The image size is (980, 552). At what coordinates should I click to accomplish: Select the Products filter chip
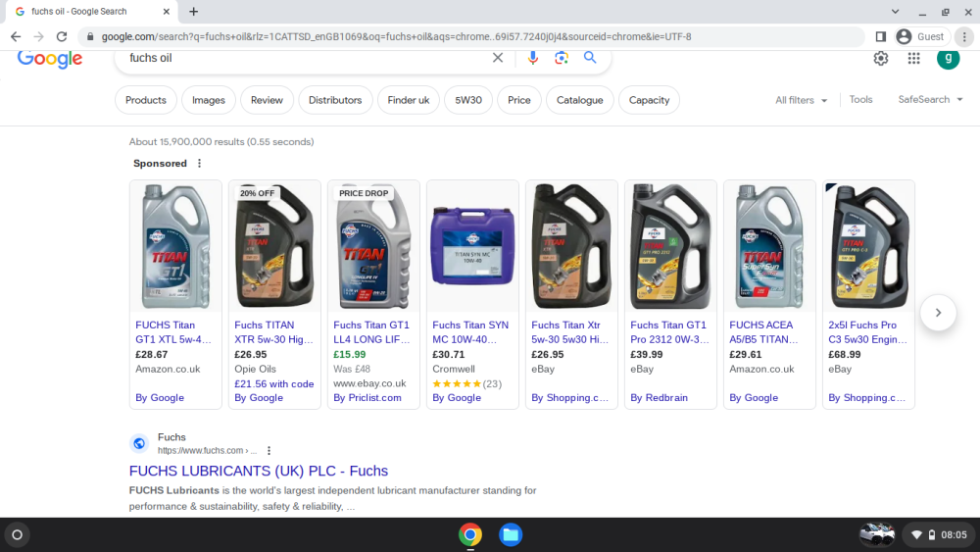146,100
